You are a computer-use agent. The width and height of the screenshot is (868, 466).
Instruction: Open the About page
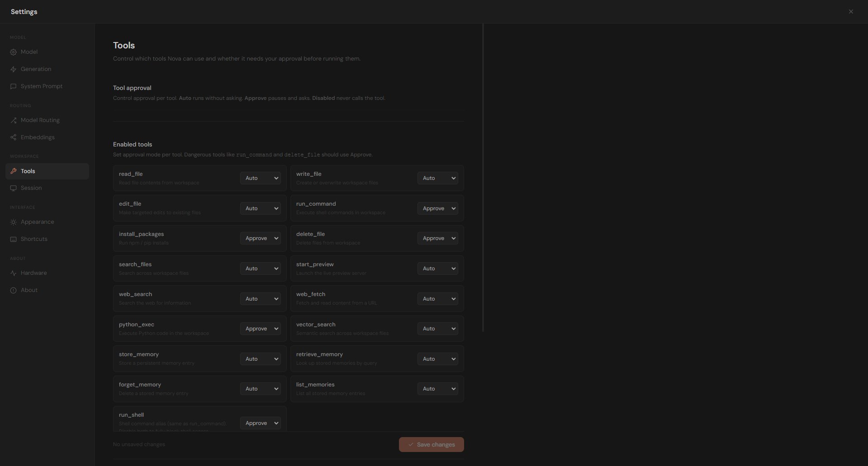point(47,290)
